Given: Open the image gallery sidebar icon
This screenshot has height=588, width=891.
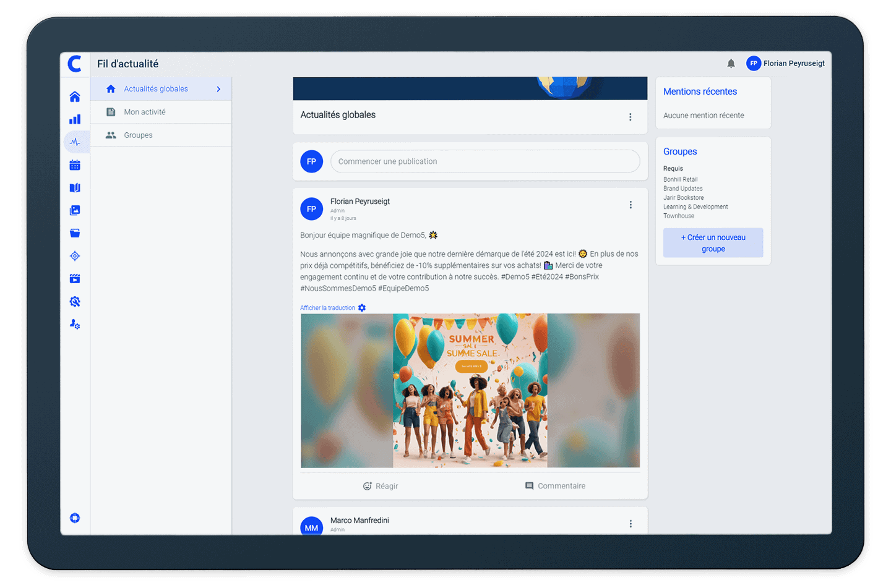Looking at the screenshot, I should 75,210.
